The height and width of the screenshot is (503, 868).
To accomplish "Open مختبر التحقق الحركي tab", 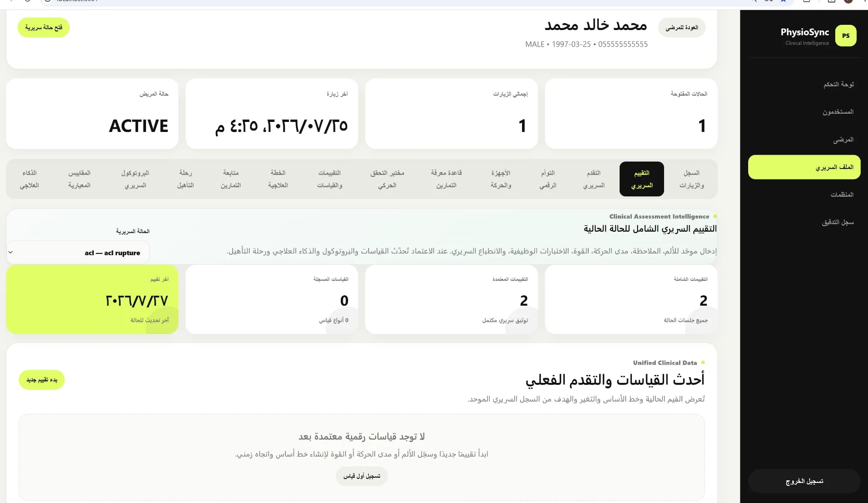I will 387,179.
